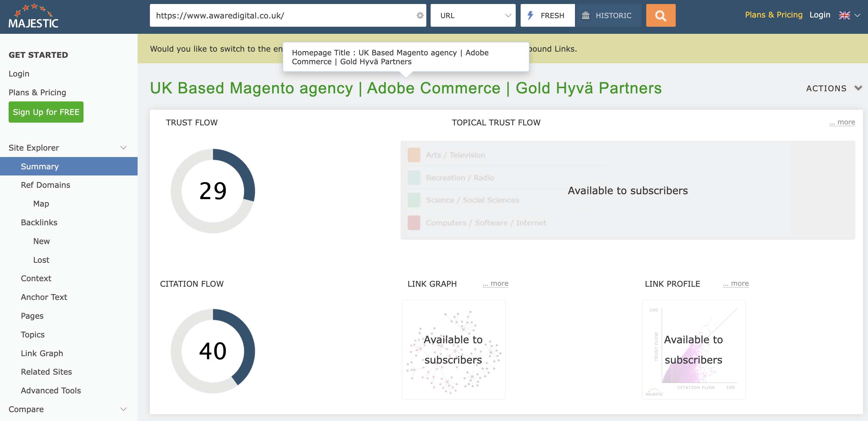The image size is (868, 421).
Task: Open Ref Domains page
Action: (x=45, y=185)
